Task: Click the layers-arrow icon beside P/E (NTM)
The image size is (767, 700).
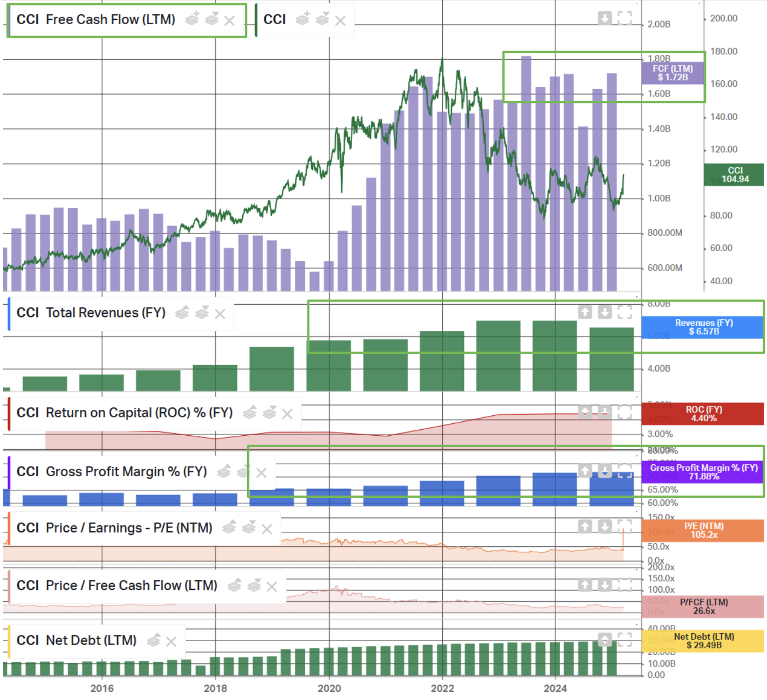Action: point(249,527)
